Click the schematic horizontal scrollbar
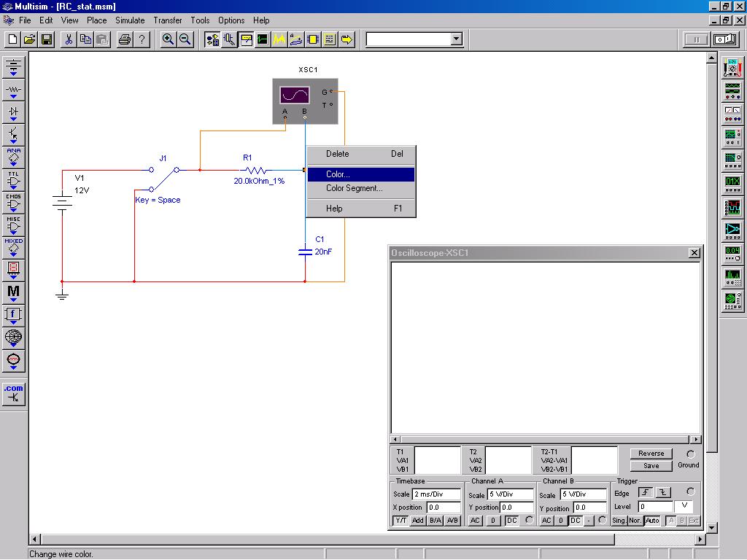This screenshot has height=560, width=747. pos(368,540)
